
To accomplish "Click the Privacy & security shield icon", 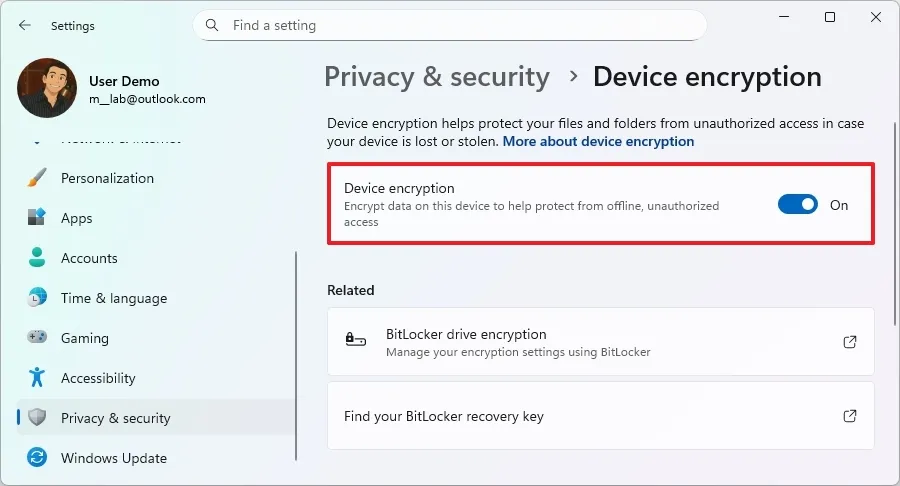I will click(x=37, y=418).
